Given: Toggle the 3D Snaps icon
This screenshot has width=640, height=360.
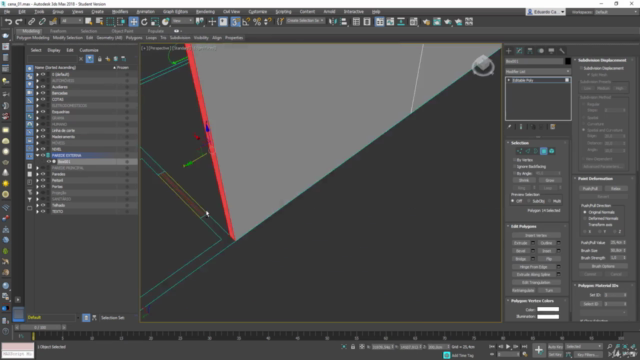Looking at the screenshot, I should click(x=236, y=22).
